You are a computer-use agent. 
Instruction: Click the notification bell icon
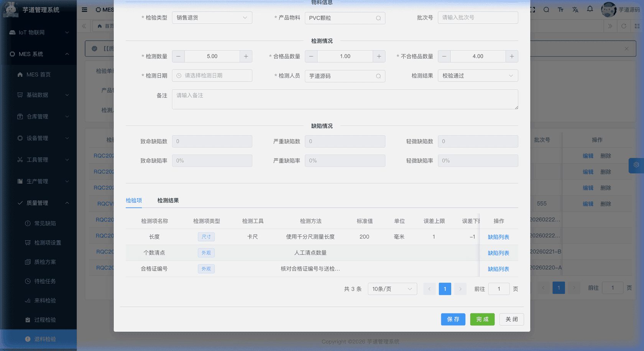590,9
